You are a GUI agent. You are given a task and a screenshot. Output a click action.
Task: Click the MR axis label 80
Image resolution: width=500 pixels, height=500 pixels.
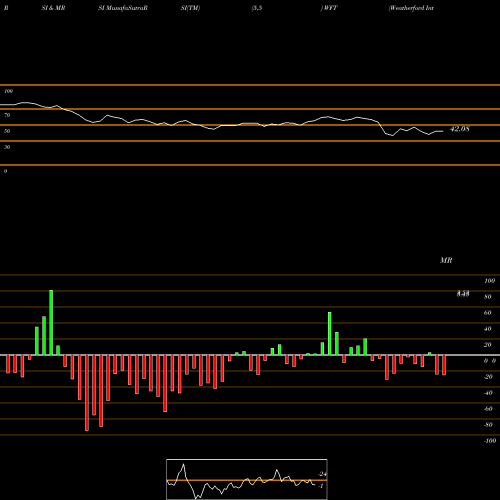(x=488, y=297)
